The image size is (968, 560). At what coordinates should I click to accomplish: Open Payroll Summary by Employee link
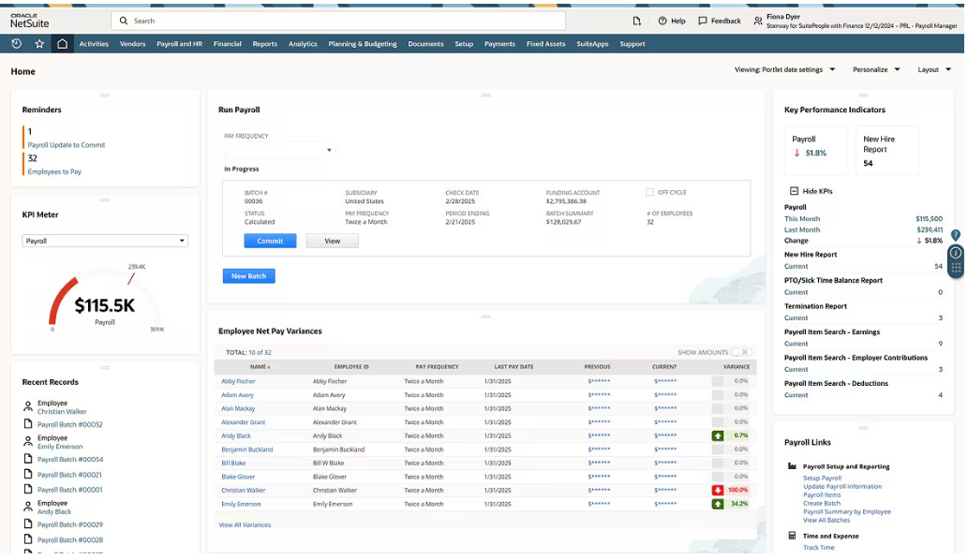point(846,511)
